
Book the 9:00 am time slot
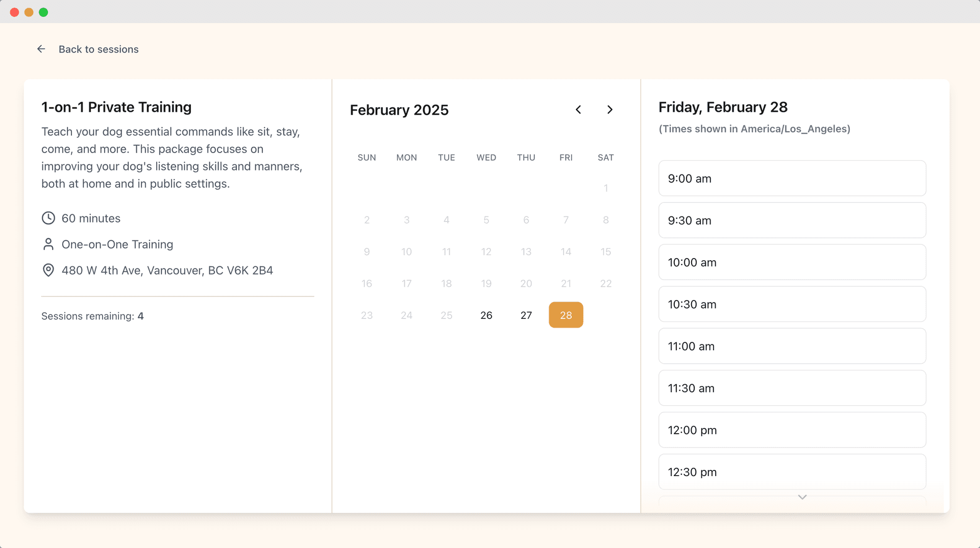tap(792, 178)
